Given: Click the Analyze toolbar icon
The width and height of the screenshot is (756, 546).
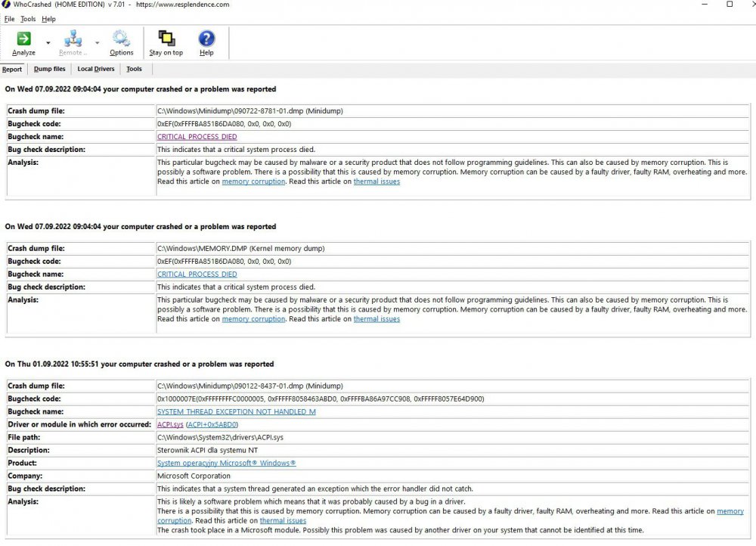Looking at the screenshot, I should (x=23, y=39).
